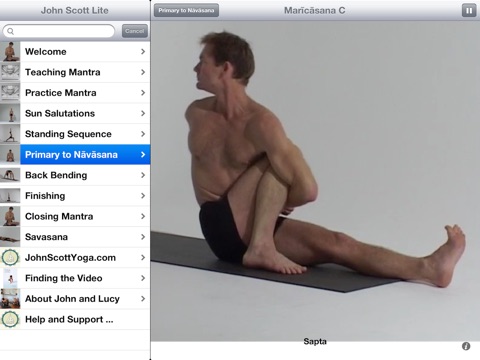This screenshot has height=360, width=480.
Task: Tap the Teaching Mantra thumbnail image
Action: pyautogui.click(x=10, y=72)
